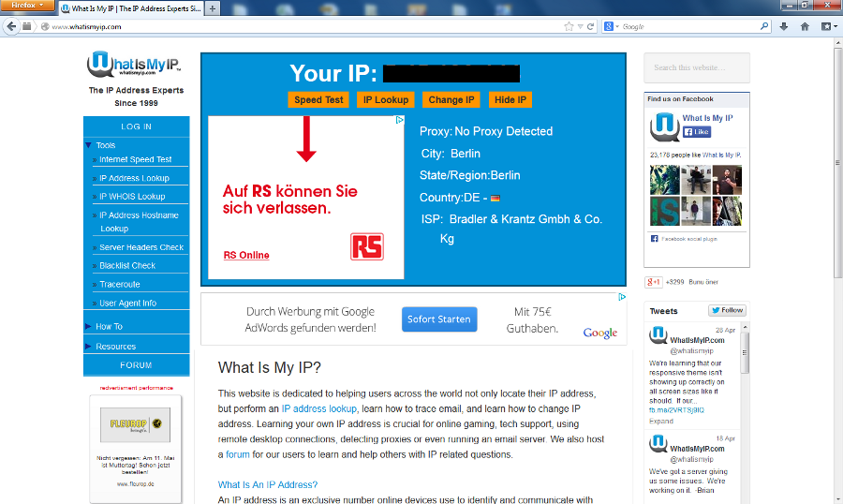Click the first Facebook fan photo thumbnail

[x=664, y=180]
